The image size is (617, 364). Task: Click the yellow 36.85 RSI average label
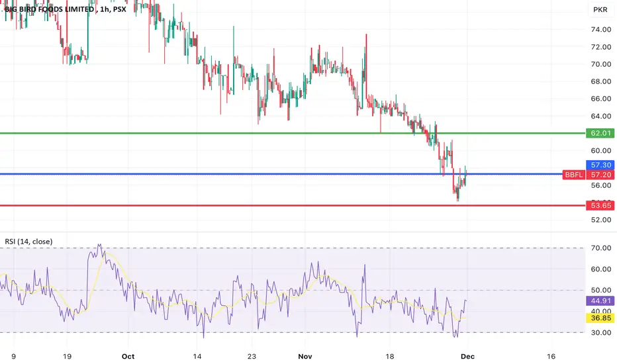pyautogui.click(x=600, y=318)
